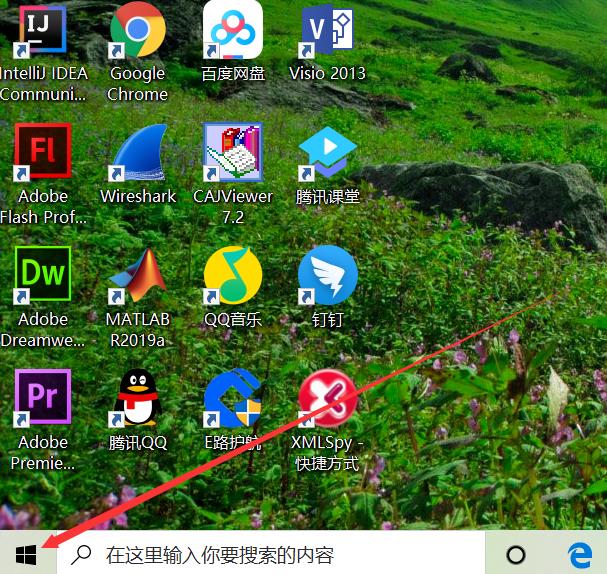Select the CAJViewer 7.2 shortcut
Image resolution: width=607 pixels, height=574 pixels.
click(x=233, y=152)
